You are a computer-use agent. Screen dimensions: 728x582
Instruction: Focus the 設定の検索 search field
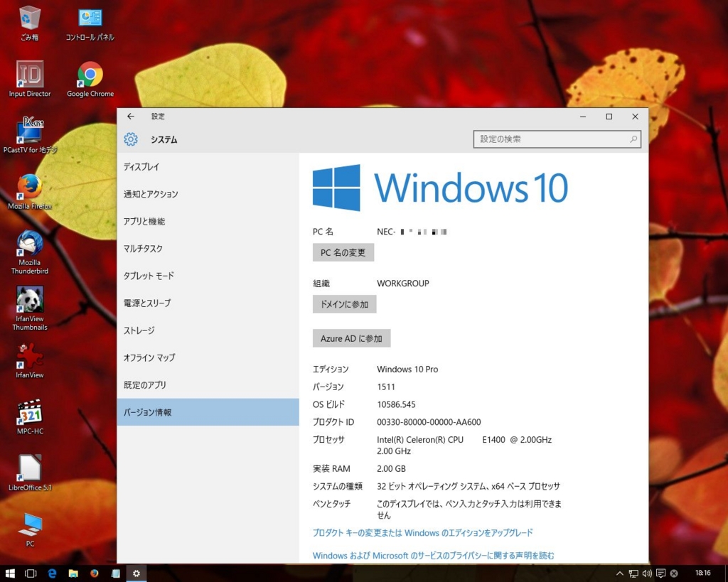point(557,139)
